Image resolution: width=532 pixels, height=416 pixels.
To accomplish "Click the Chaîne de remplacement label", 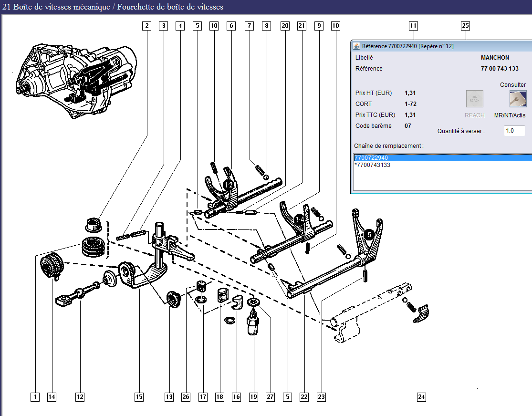I will (388, 146).
